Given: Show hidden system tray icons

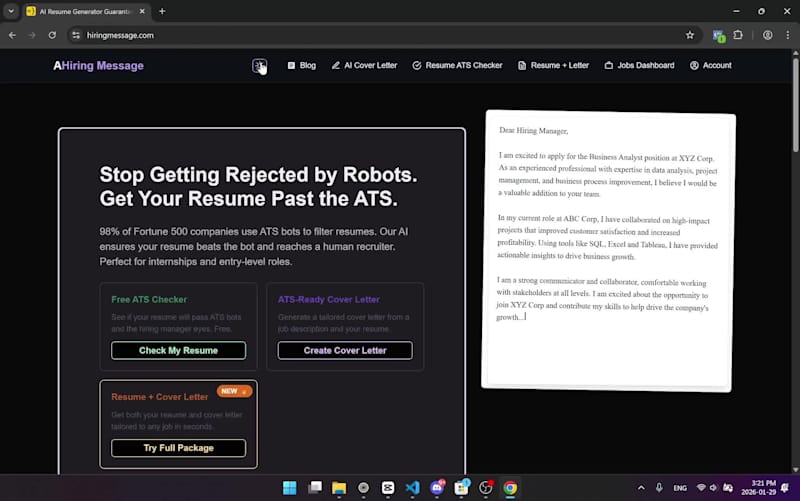Looking at the screenshot, I should click(641, 488).
